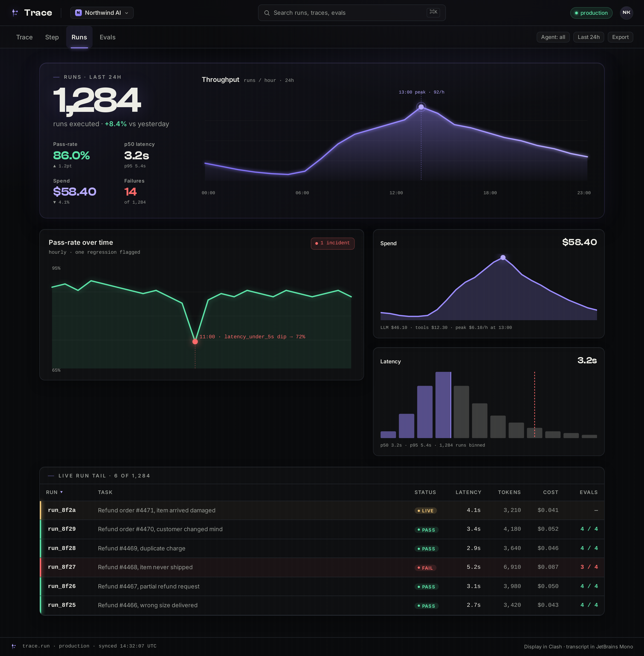Screen dimensions: 644x656
Task: Focus the Search runs, traces, evals field
Action: point(352,13)
